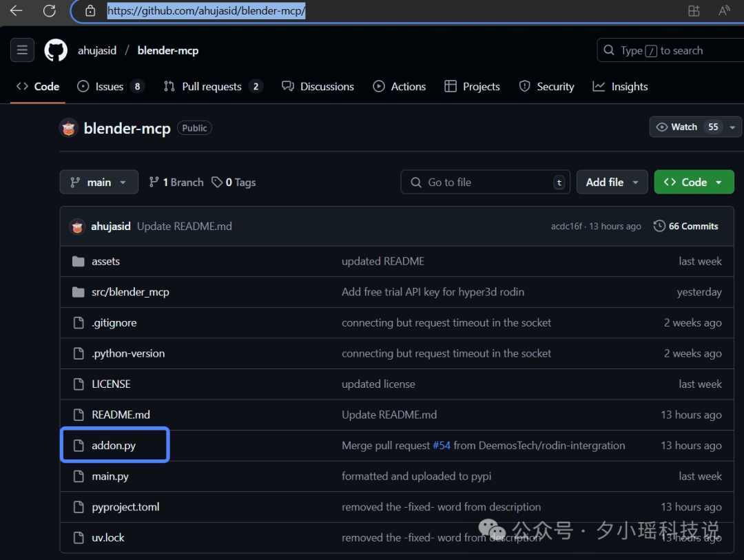The height and width of the screenshot is (560, 744).
Task: Click the browser back arrow
Action: click(16, 11)
